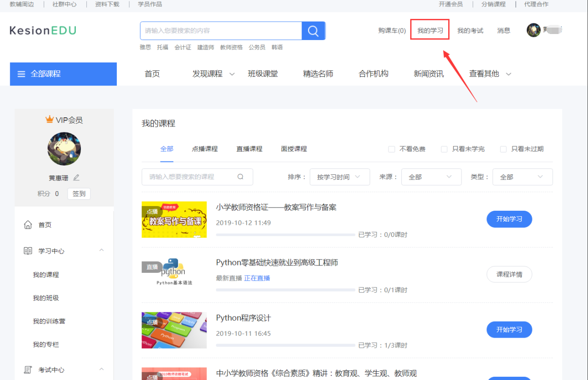Click the 教师资格 hot search keyword

click(231, 47)
